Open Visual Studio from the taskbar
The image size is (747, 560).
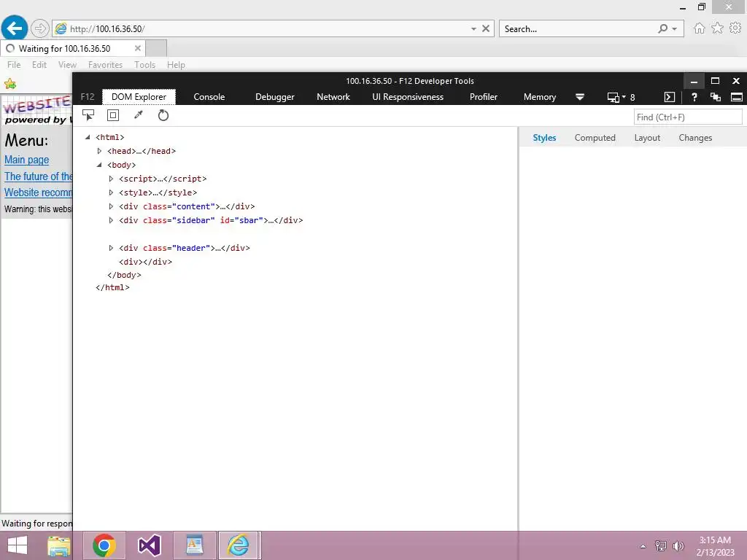point(149,545)
